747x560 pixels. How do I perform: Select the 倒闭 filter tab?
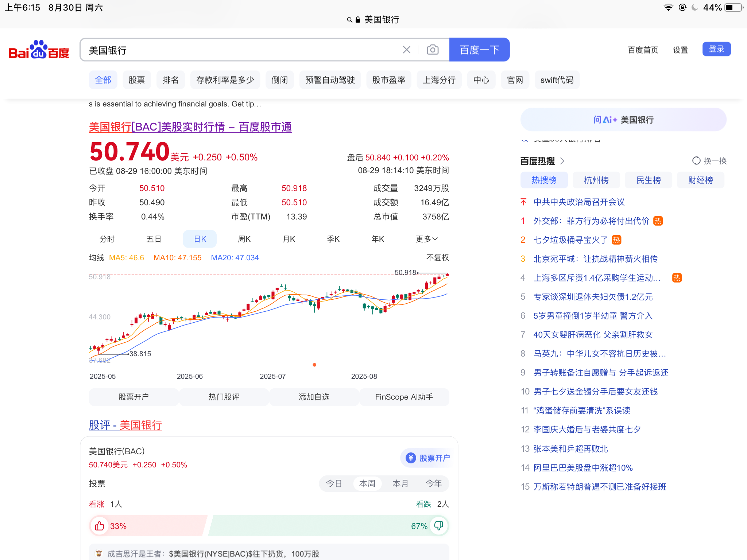click(280, 80)
